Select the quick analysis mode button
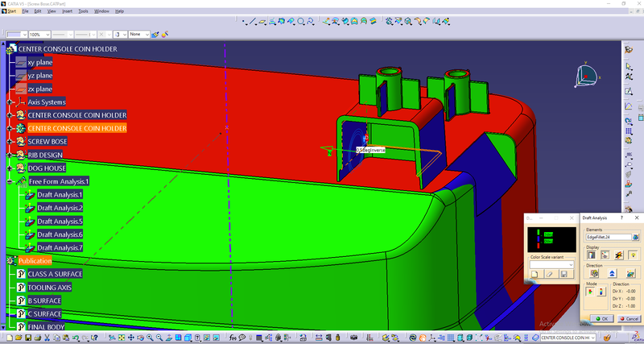 pyautogui.click(x=592, y=292)
